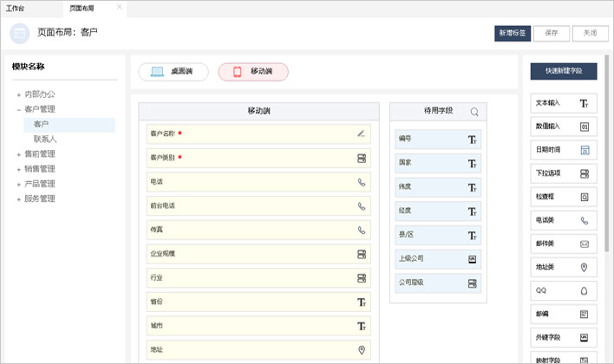Image resolution: width=614 pixels, height=364 pixels.
Task: Expand the 销售管理 tree node
Action: pyautogui.click(x=18, y=169)
